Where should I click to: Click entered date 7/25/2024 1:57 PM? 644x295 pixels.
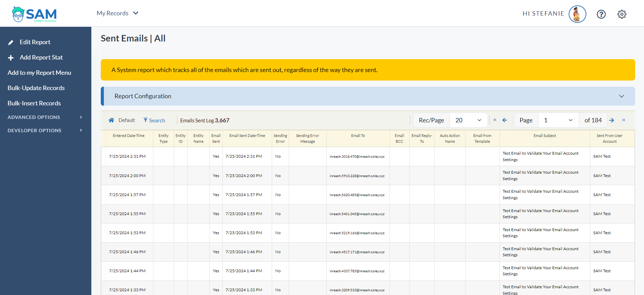(127, 195)
